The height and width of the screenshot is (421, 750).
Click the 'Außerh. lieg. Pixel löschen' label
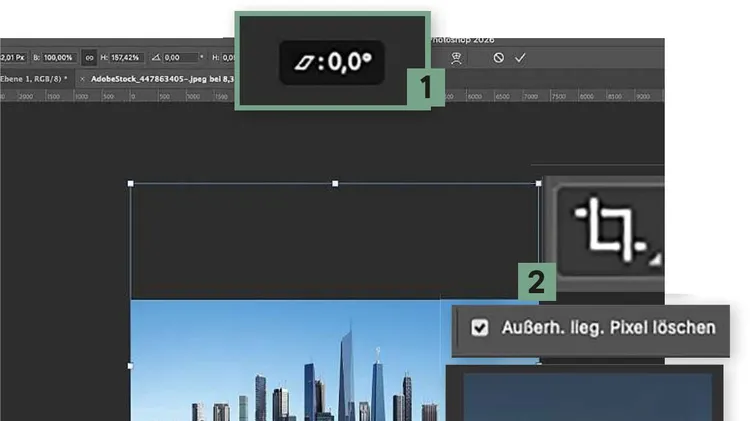coord(608,327)
